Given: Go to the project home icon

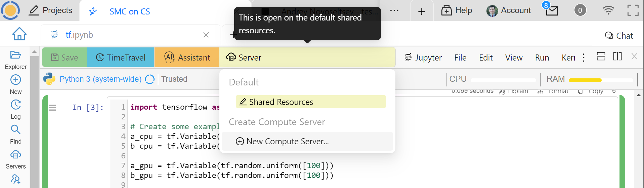Looking at the screenshot, I should pyautogui.click(x=19, y=34).
